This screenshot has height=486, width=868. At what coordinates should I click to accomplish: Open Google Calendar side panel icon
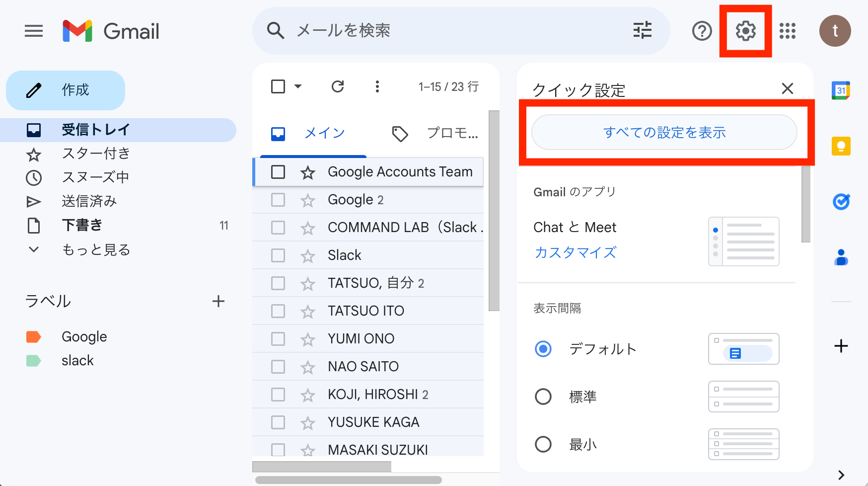[841, 90]
